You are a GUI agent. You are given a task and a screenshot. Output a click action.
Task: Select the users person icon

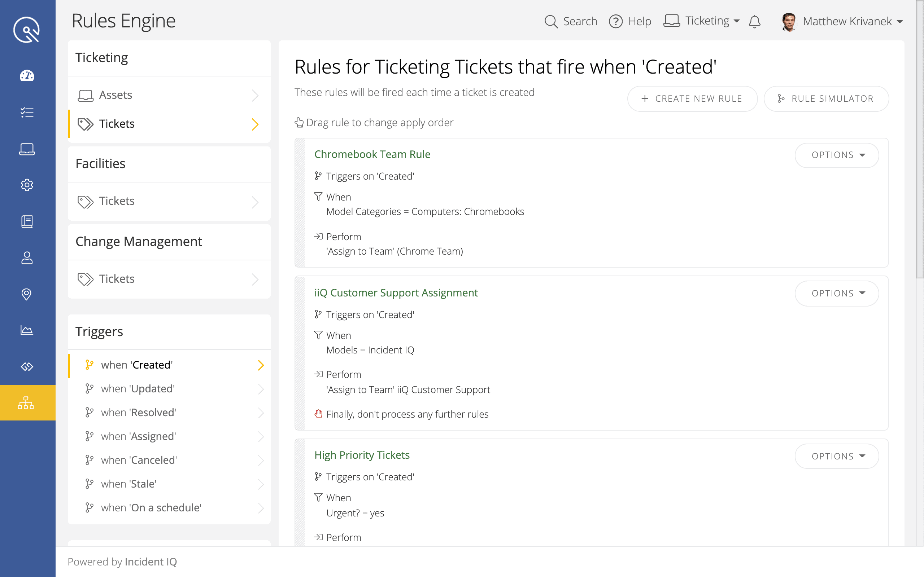(27, 258)
